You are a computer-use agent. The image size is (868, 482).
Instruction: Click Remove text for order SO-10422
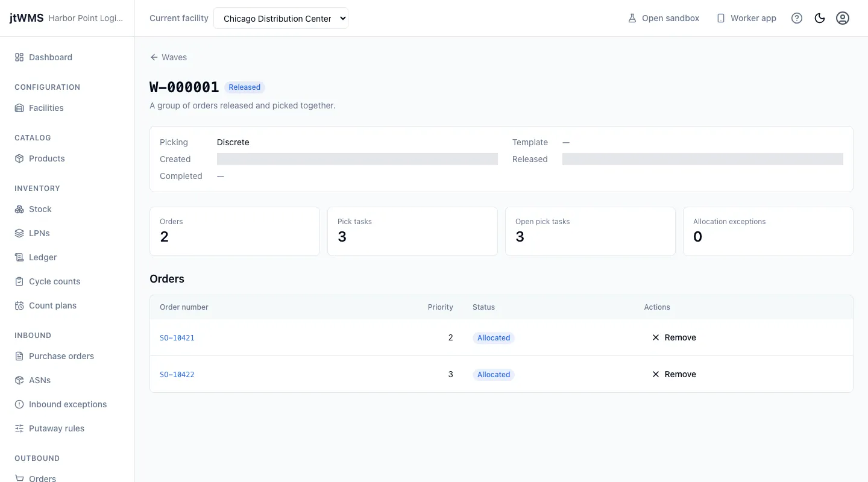pos(680,374)
